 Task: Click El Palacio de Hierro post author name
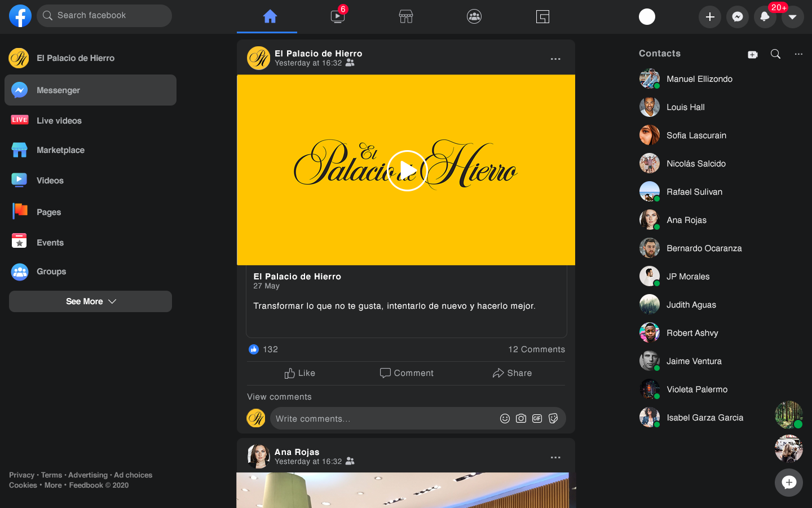[319, 54]
